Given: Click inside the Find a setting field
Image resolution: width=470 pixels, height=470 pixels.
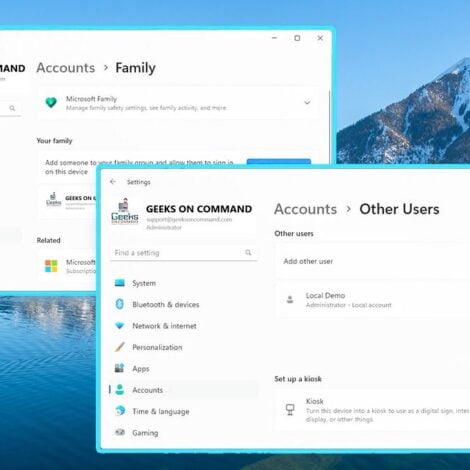Looking at the screenshot, I should 183,252.
